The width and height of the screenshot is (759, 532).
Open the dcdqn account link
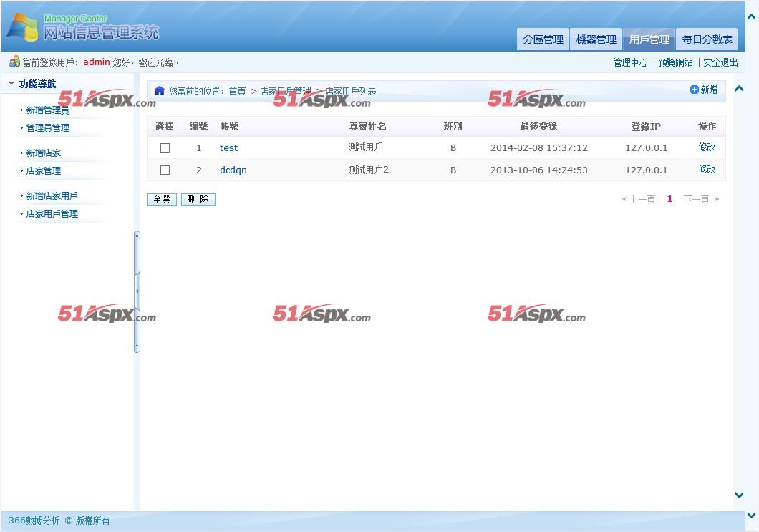tap(233, 170)
